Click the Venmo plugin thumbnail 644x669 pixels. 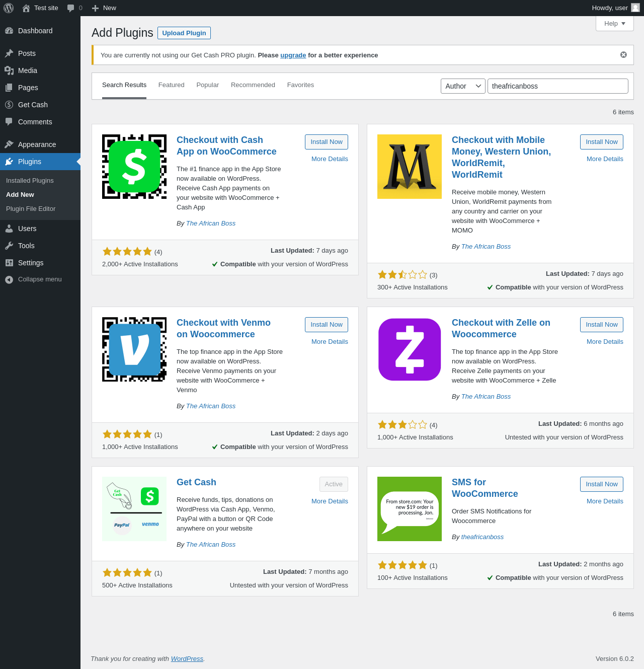click(134, 349)
